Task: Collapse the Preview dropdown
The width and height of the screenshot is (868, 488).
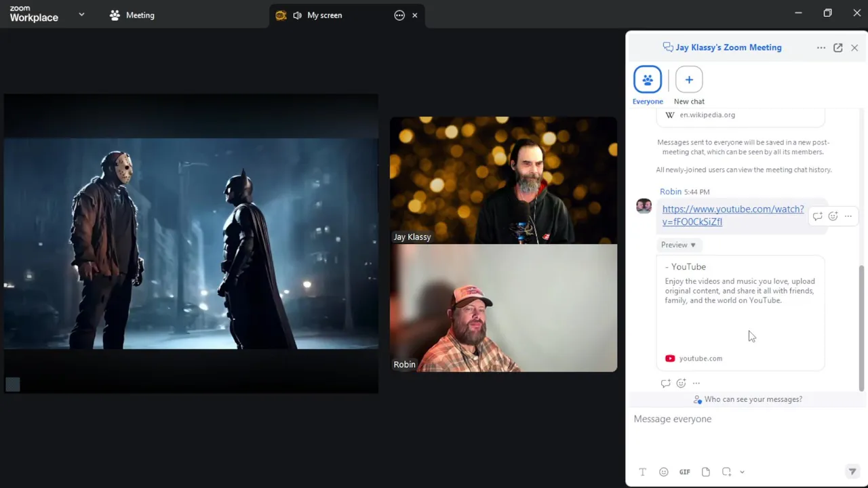Action: (x=678, y=245)
